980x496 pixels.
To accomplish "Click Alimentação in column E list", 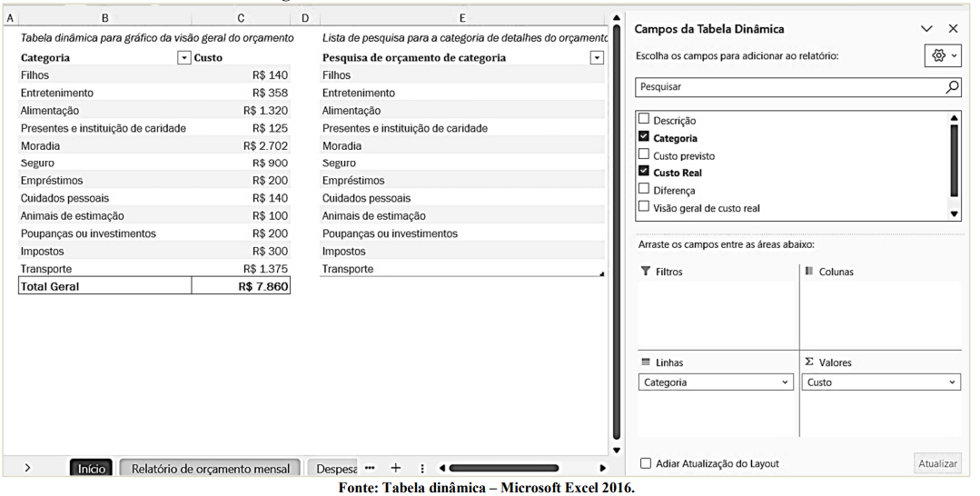I will click(x=462, y=111).
